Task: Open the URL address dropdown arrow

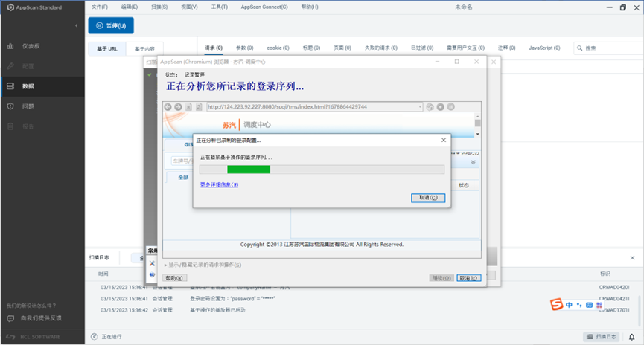Action: pyautogui.click(x=420, y=106)
